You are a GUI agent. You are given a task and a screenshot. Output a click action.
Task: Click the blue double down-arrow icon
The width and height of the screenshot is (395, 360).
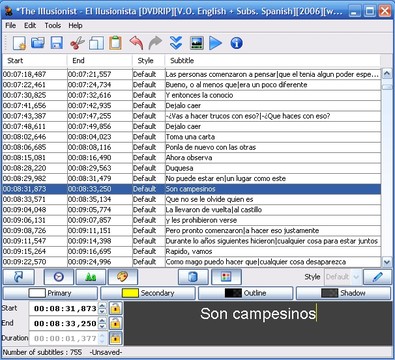pyautogui.click(x=176, y=43)
